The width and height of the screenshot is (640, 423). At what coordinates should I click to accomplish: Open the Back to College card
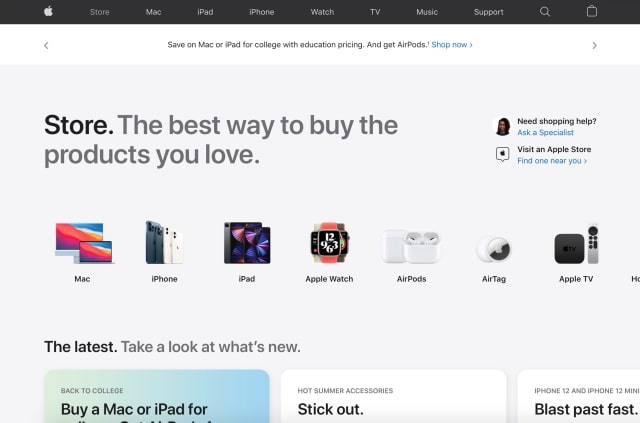pos(157,396)
